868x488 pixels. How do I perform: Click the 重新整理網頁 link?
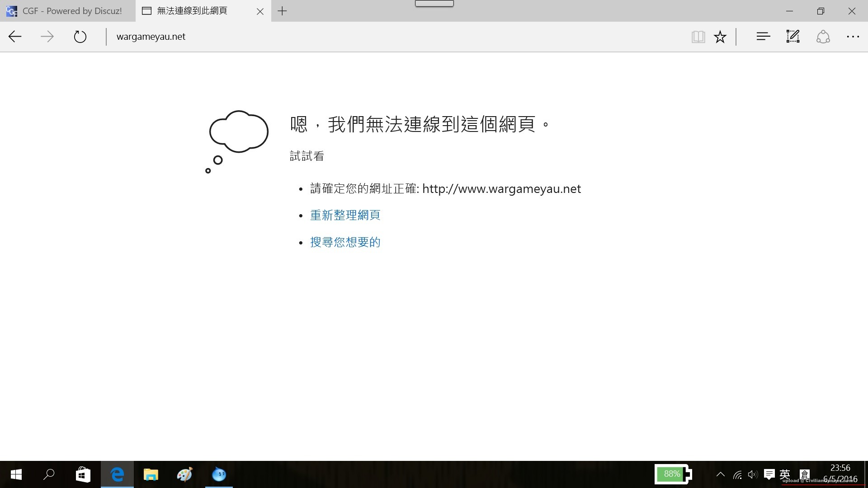[x=345, y=215]
